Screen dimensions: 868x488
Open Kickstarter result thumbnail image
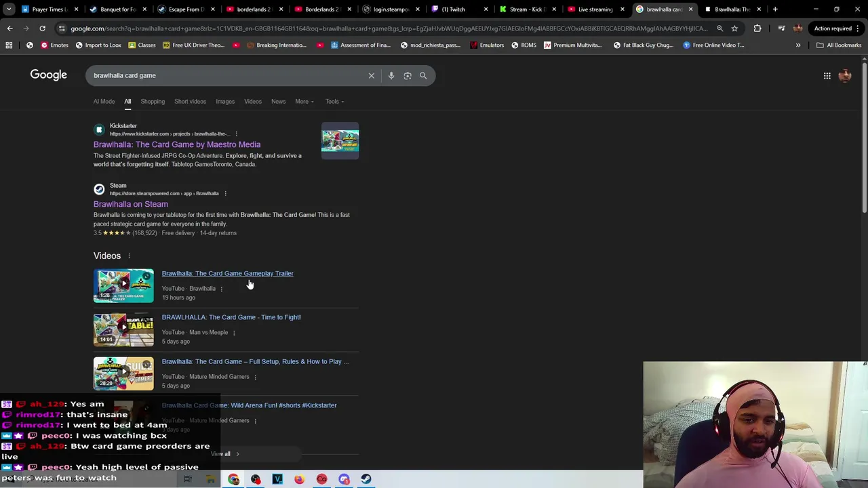pos(340,141)
